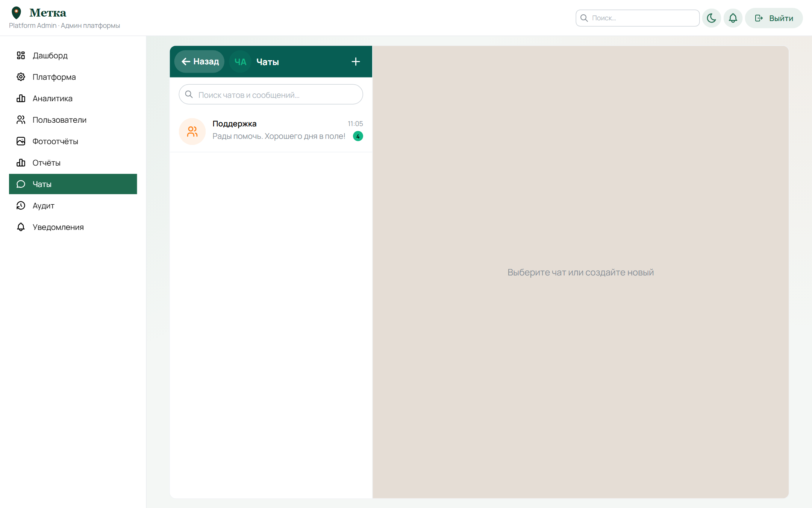The height and width of the screenshot is (508, 812).
Task: Start a new chat with the plus icon
Action: point(356,62)
